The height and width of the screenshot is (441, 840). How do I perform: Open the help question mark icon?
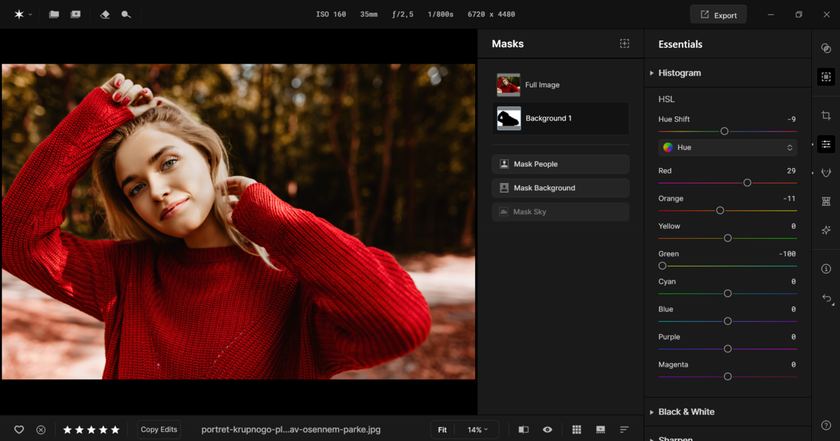[x=826, y=425]
